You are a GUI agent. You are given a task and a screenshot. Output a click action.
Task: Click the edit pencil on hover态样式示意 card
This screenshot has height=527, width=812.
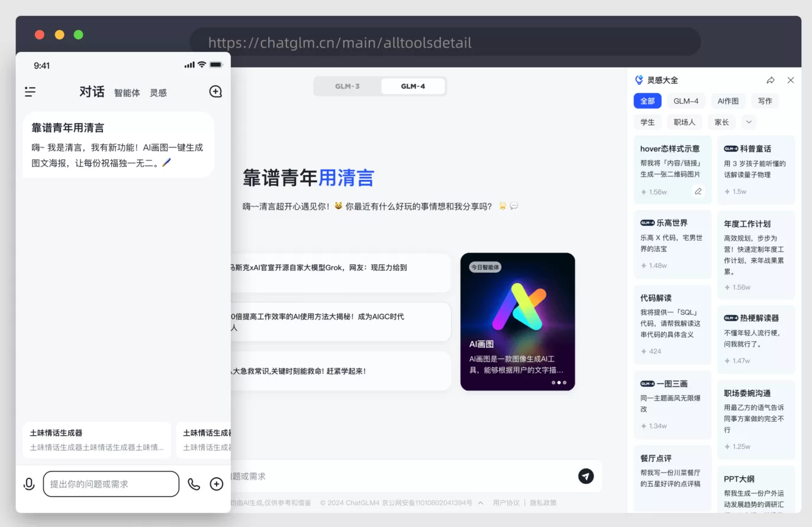pos(698,191)
